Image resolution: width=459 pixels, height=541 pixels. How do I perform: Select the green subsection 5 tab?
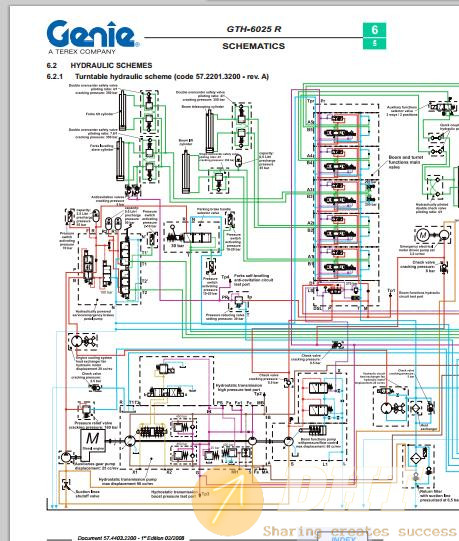[374, 43]
